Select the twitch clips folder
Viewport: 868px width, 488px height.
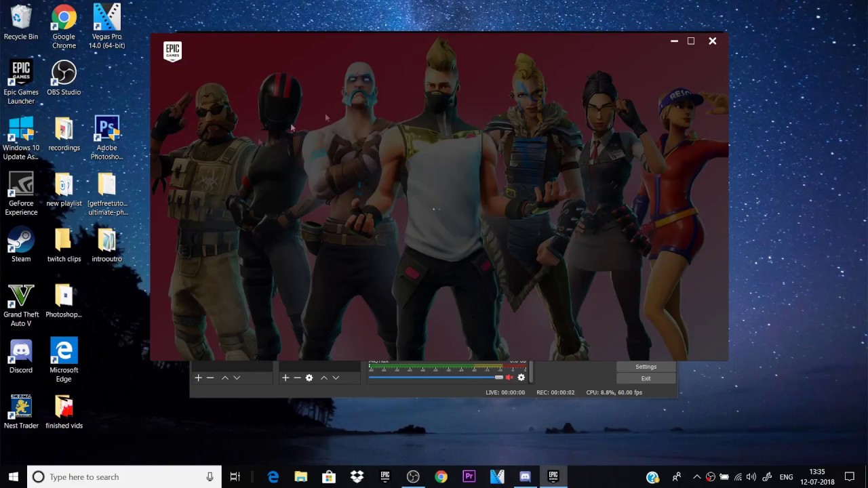pyautogui.click(x=64, y=245)
